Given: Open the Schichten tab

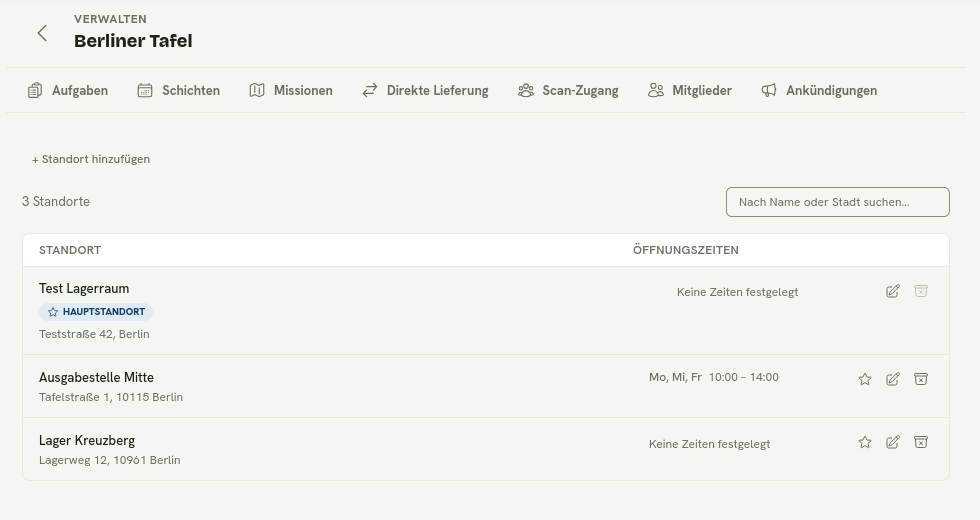Looking at the screenshot, I should click(179, 91).
